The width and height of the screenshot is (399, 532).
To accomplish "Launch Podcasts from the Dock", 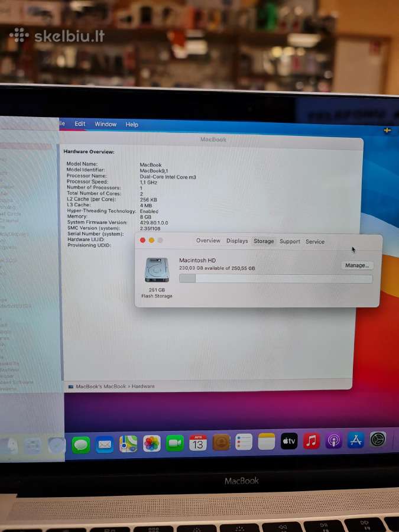I will [x=333, y=440].
